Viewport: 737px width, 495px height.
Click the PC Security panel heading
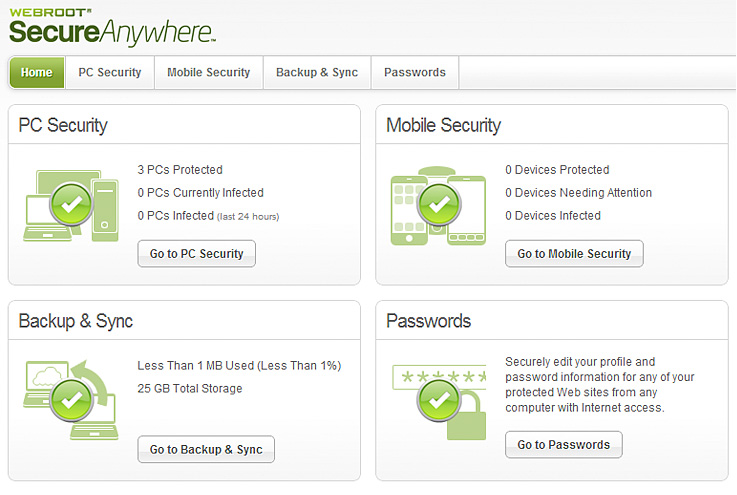coord(63,126)
